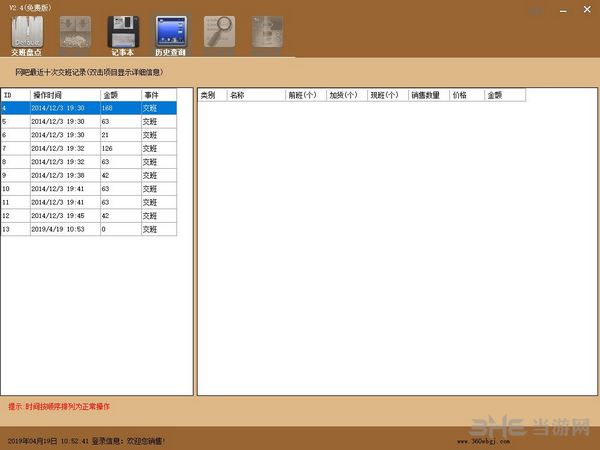Sort records by the 操作时间 column header
Screen dimensions: 600x450
click(64, 95)
